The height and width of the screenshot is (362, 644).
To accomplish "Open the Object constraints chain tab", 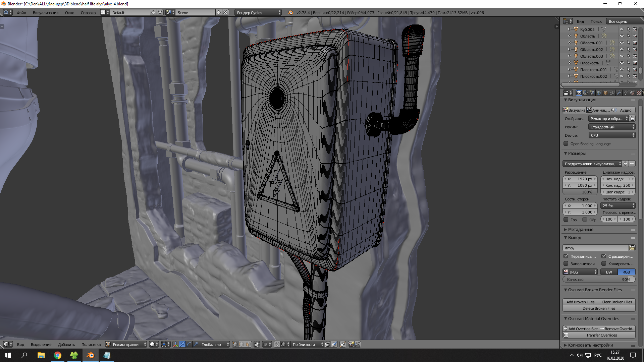I will pyautogui.click(x=612, y=93).
